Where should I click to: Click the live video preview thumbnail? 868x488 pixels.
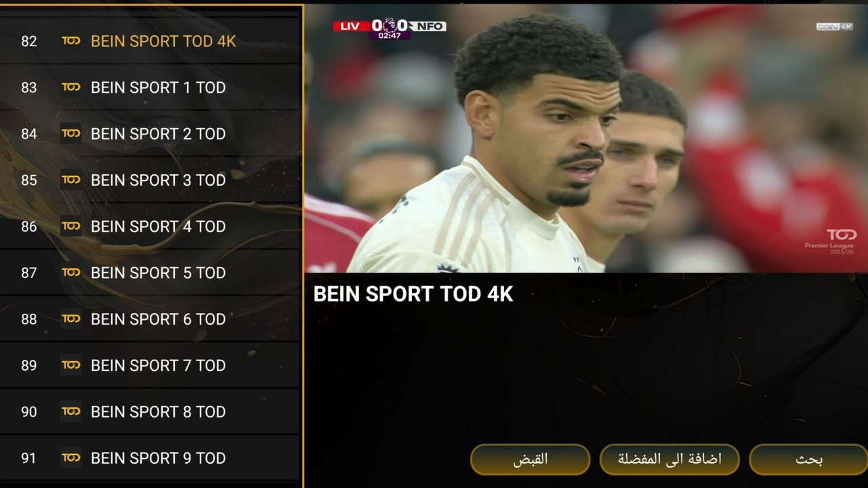tap(586, 138)
